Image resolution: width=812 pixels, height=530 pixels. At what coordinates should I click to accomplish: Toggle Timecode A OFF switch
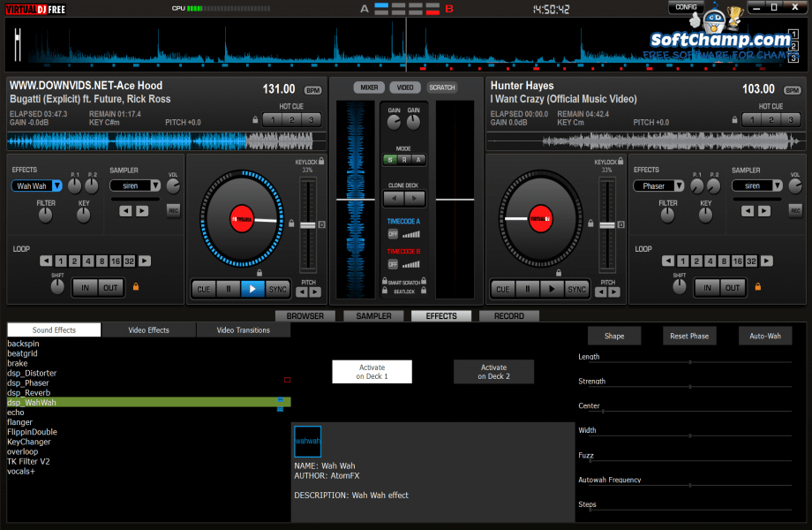393,234
